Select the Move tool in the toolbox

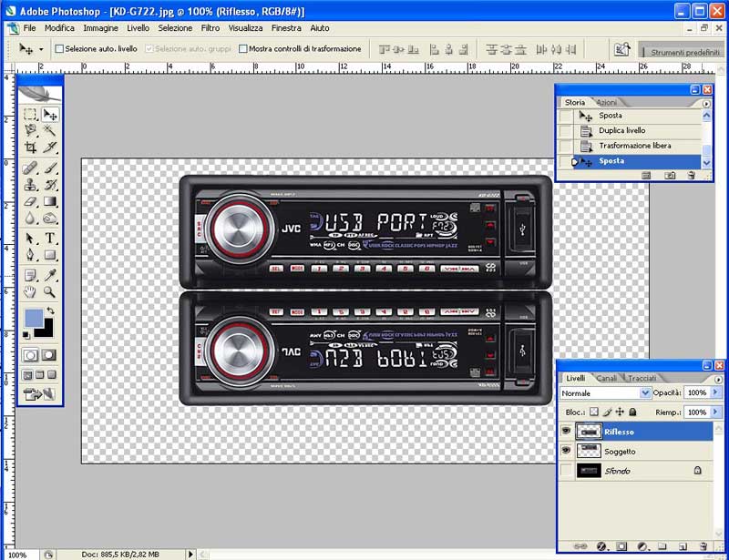50,114
